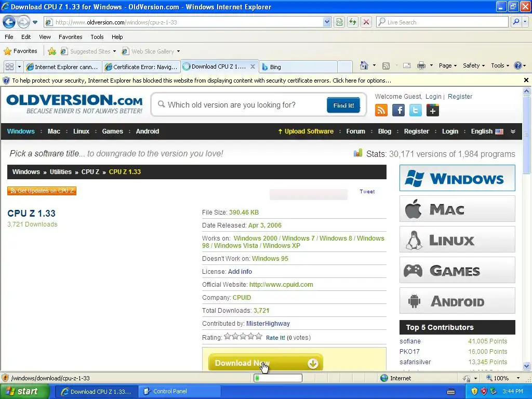The height and width of the screenshot is (399, 532).
Task: Click the Live Search input box
Action: [442, 22]
